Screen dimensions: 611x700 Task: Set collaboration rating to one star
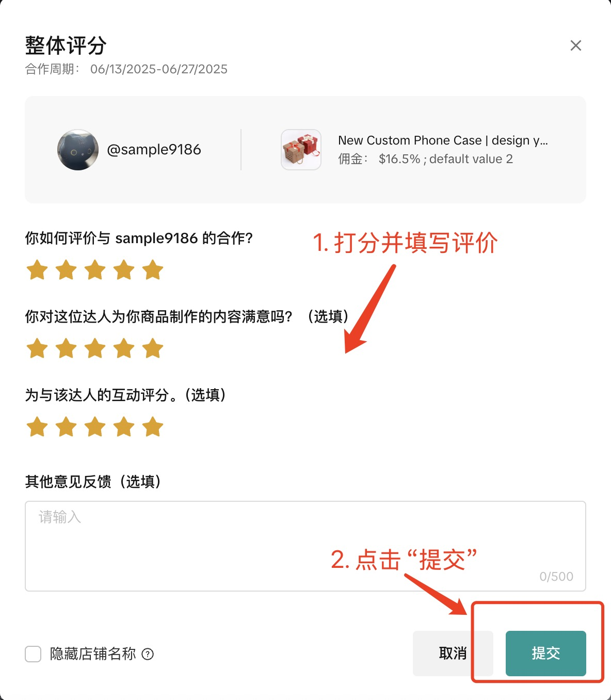pos(37,270)
